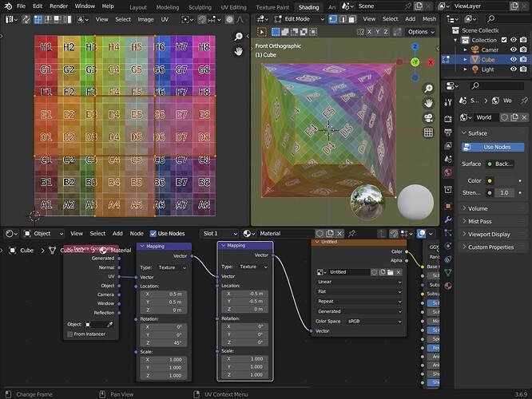Open UV editor zoom magnifier tool
Viewport: 532px width, 399px height.
click(x=239, y=37)
